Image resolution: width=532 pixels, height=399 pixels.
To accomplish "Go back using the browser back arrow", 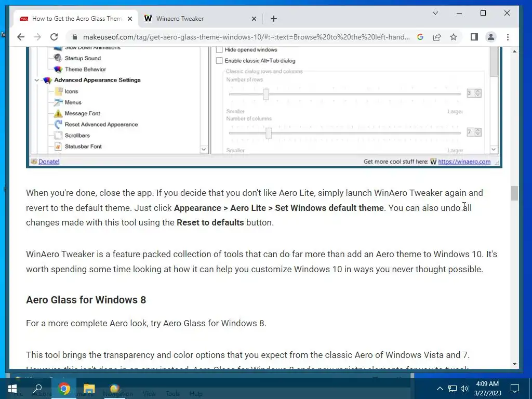I will point(21,37).
